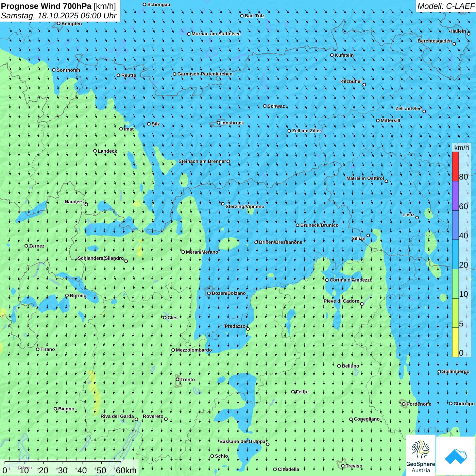Screen dimensions: 476x476
Task: Click the Bienno label
Action: click(66, 409)
